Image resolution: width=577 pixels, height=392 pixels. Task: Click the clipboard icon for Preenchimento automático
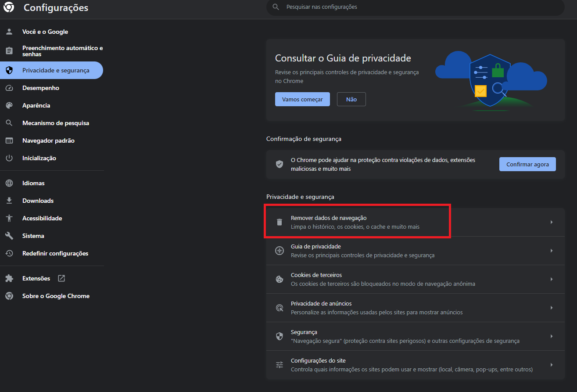click(x=9, y=51)
